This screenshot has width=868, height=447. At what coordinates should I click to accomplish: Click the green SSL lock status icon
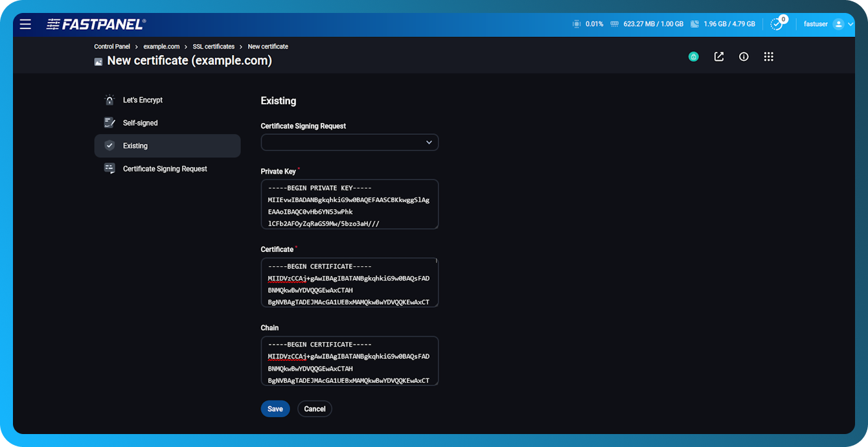pos(693,56)
